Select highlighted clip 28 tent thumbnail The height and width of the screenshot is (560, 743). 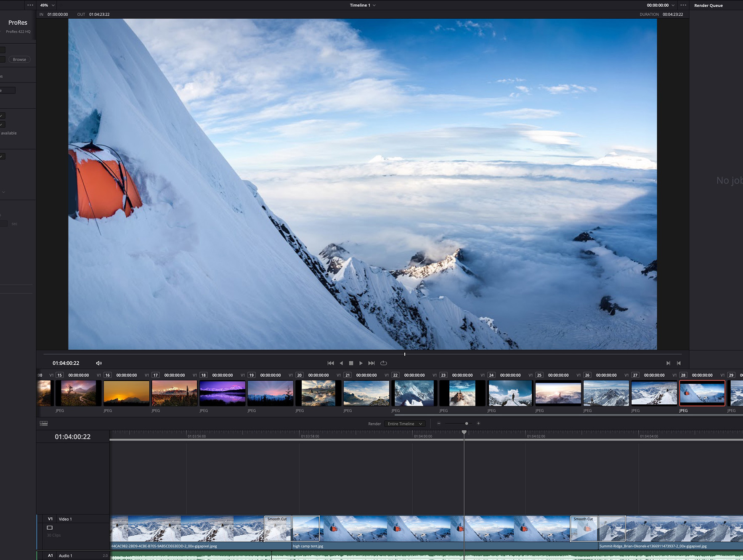[x=702, y=393]
